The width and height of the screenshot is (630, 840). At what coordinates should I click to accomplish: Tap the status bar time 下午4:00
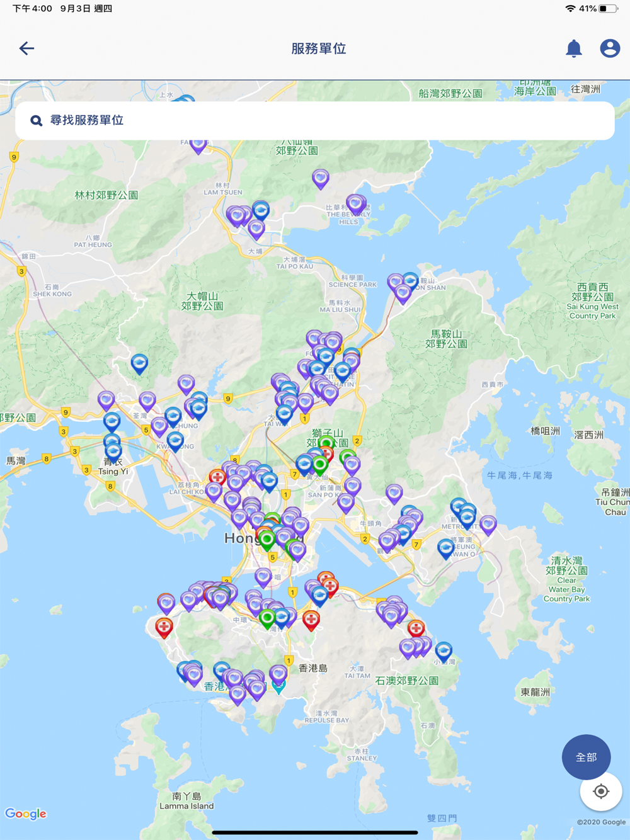(x=31, y=9)
